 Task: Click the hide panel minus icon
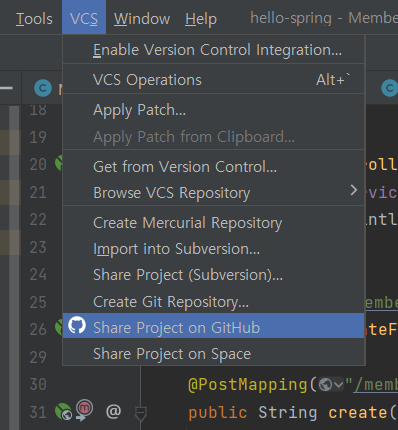[6, 88]
